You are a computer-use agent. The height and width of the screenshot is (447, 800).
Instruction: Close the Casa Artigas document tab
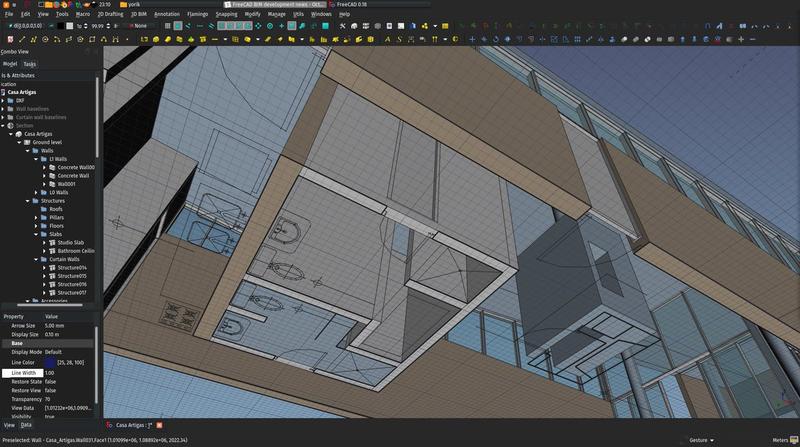[x=159, y=425]
